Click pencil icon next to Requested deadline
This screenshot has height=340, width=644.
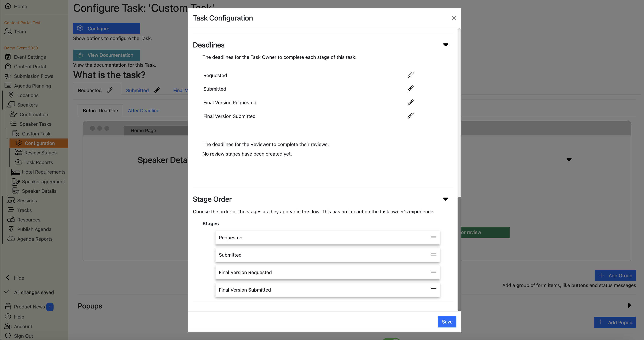tap(410, 75)
